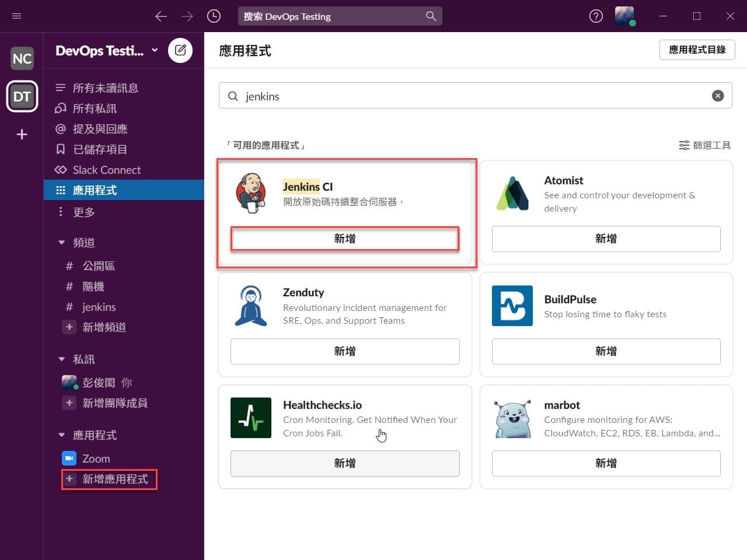The image size is (747, 560).
Task: Click the marbot title
Action: 562,405
